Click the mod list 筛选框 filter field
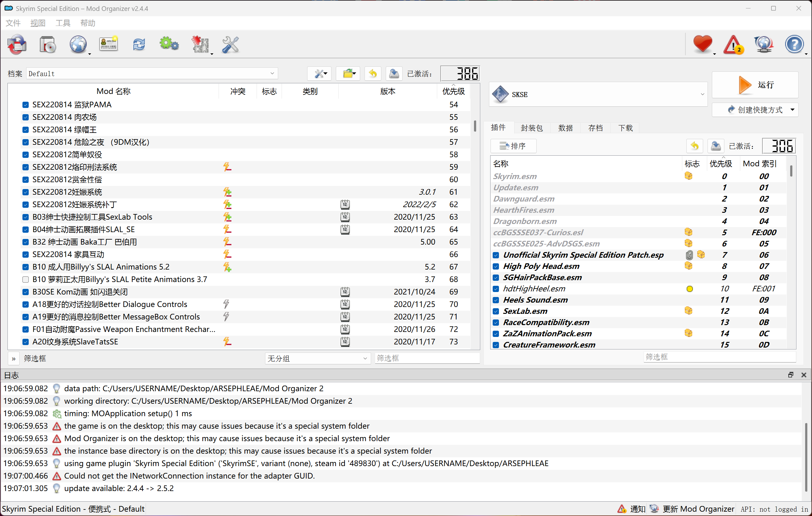Screen dimensions: 812x516 [427, 358]
